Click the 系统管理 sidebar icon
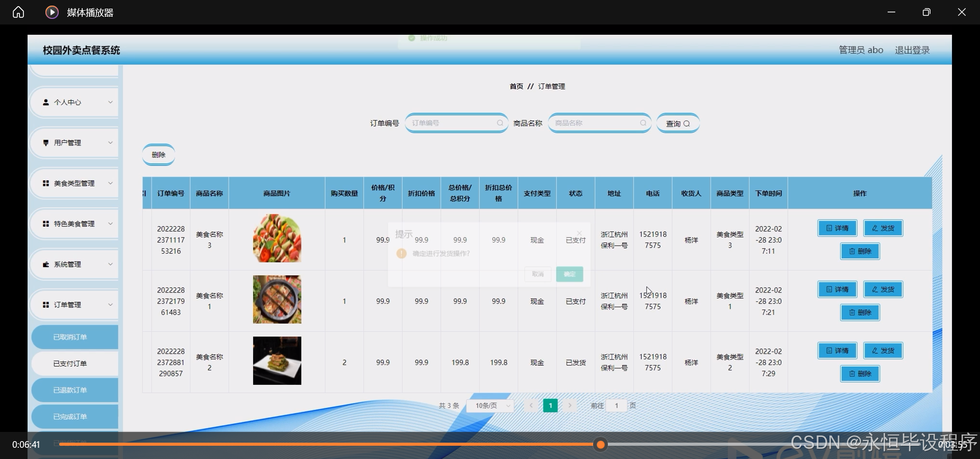Image resolution: width=980 pixels, height=459 pixels. coord(46,264)
